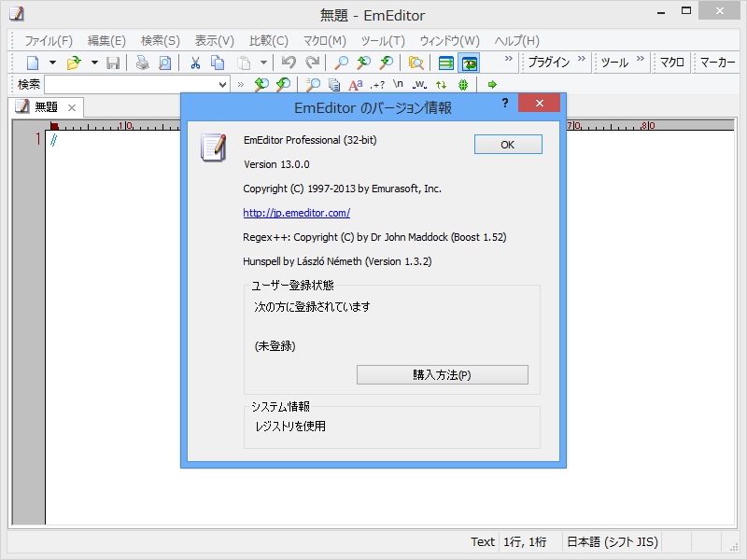Click inside the 検索 search input field
This screenshot has width=747, height=560.
tap(131, 84)
